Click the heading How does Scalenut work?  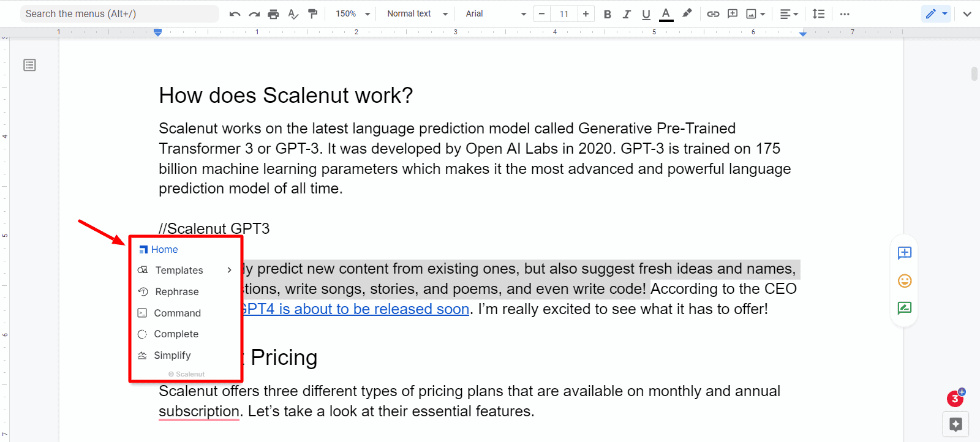coord(286,96)
